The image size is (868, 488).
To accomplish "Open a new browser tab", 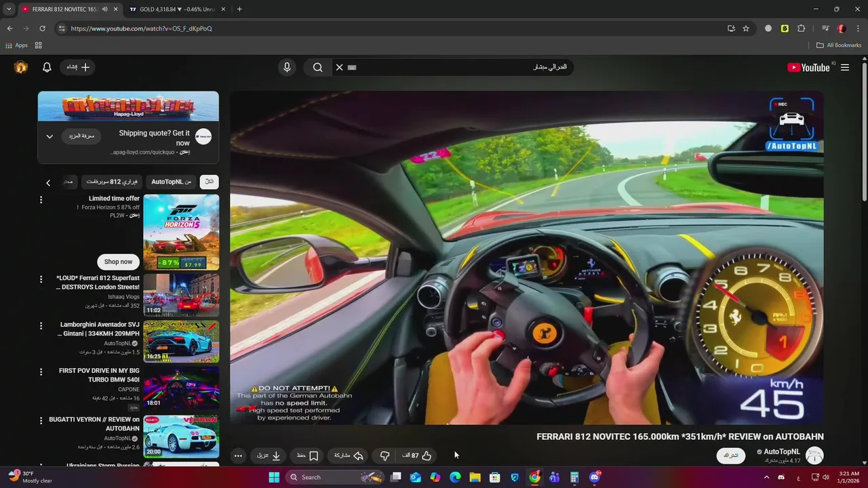I will 239,9.
